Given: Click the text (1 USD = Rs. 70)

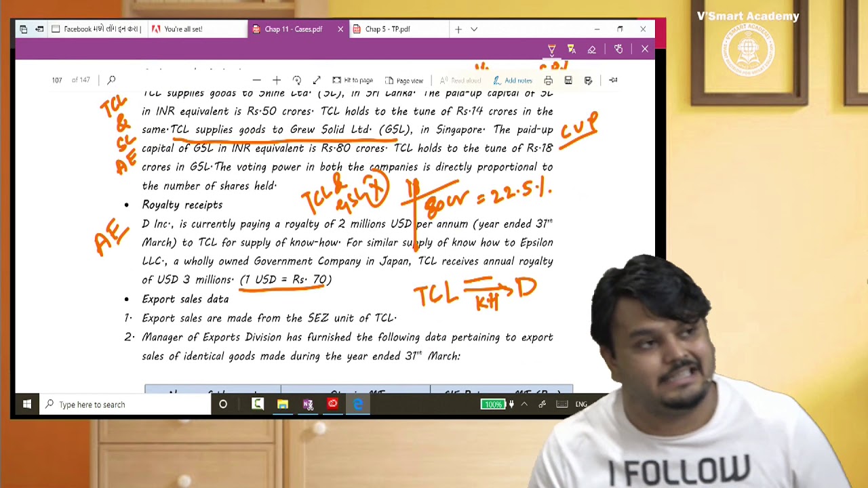Looking at the screenshot, I should (285, 279).
